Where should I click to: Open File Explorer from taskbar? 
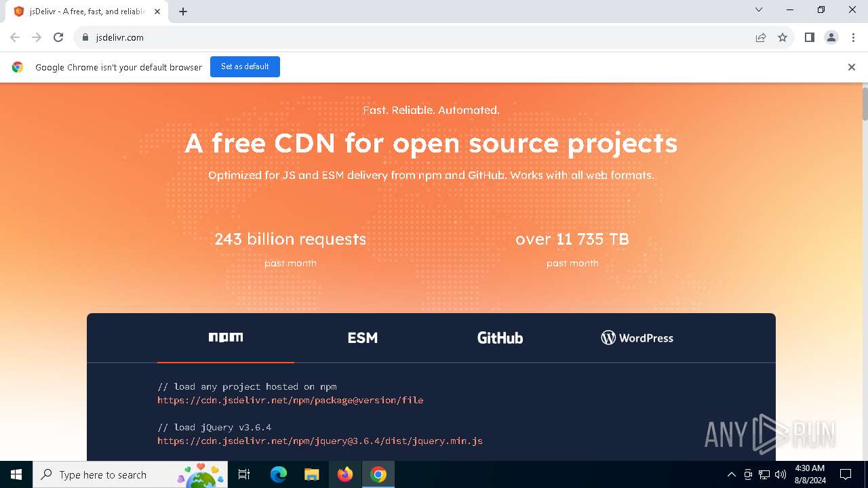[311, 474]
